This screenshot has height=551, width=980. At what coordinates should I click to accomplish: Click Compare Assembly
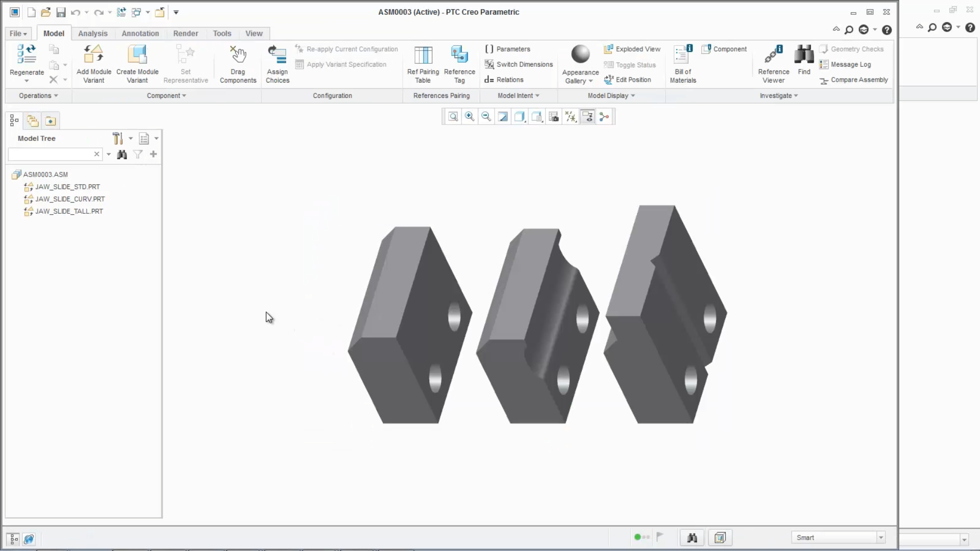click(853, 80)
